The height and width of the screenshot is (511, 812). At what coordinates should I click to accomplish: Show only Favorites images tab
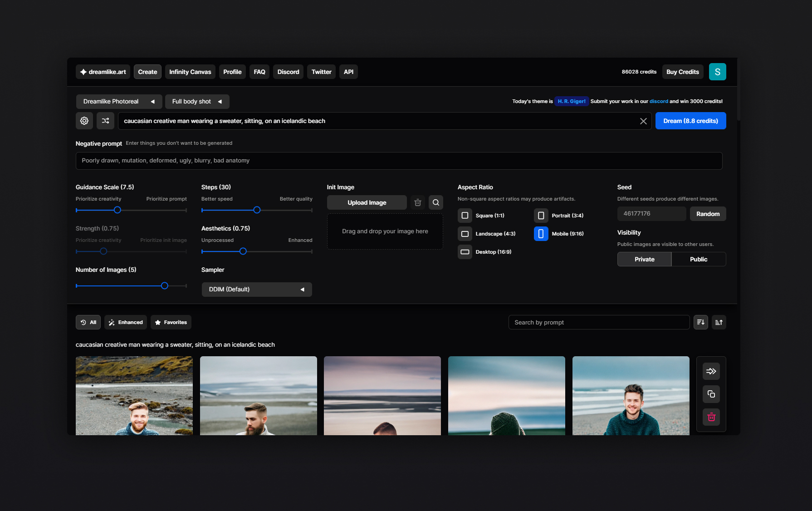pyautogui.click(x=171, y=322)
